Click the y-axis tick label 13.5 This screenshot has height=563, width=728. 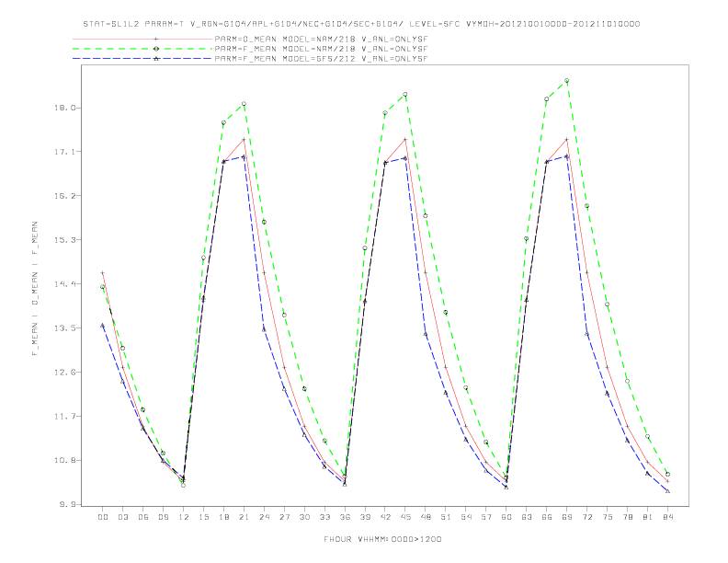[64, 327]
